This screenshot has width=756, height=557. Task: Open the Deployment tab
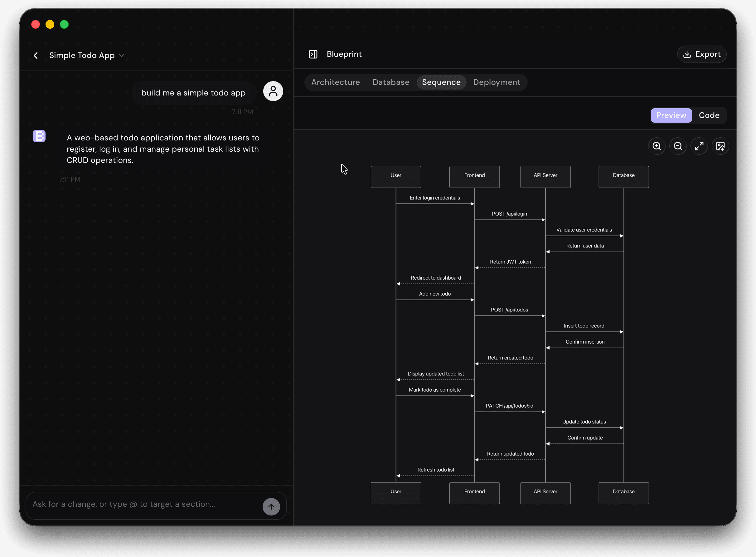[497, 82]
